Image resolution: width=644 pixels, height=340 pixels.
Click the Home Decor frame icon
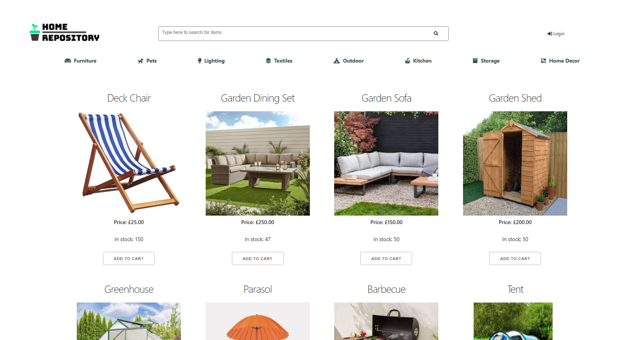(543, 61)
